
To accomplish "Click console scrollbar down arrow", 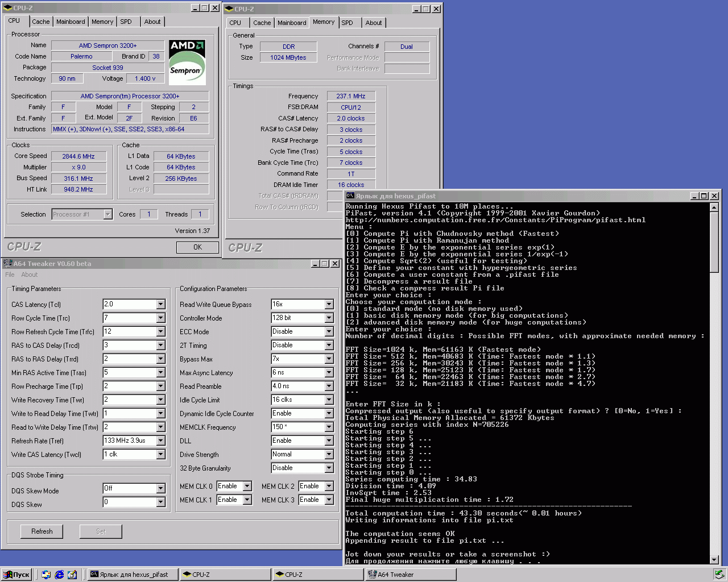I will pos(715,560).
